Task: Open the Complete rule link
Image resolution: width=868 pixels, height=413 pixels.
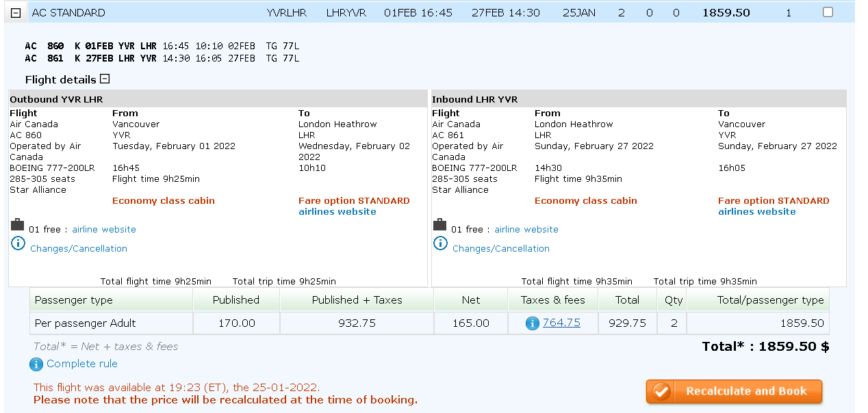Action: 82,364
